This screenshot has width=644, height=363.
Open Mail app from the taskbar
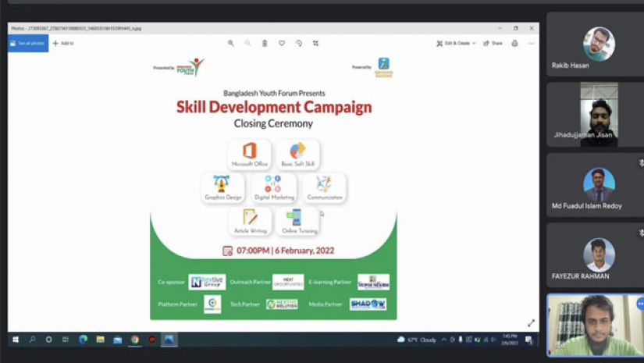[117, 340]
